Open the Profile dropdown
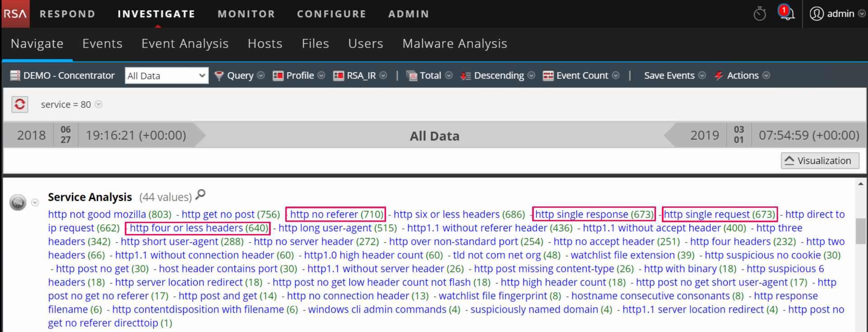868x332 pixels. [299, 75]
